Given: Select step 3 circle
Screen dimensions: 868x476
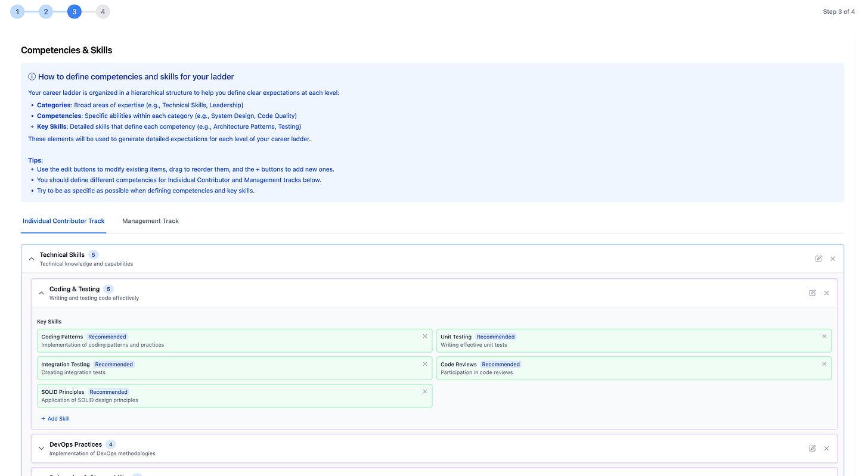Looking at the screenshot, I should click(x=75, y=11).
